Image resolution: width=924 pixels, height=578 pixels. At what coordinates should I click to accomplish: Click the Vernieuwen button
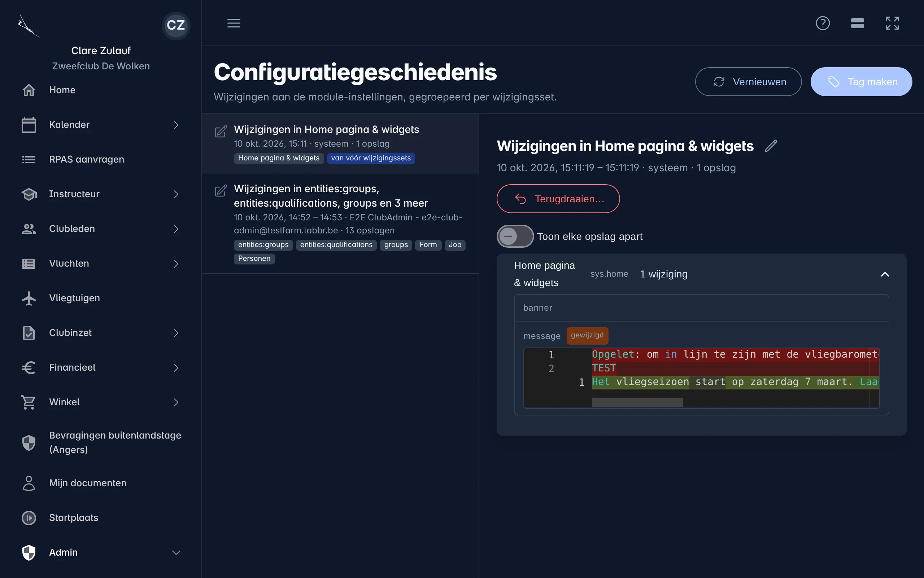coord(748,82)
